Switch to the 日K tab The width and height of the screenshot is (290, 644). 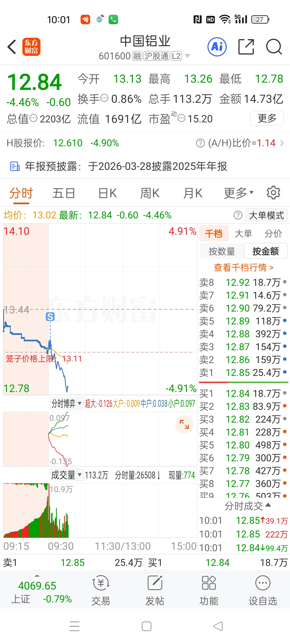pos(107,193)
